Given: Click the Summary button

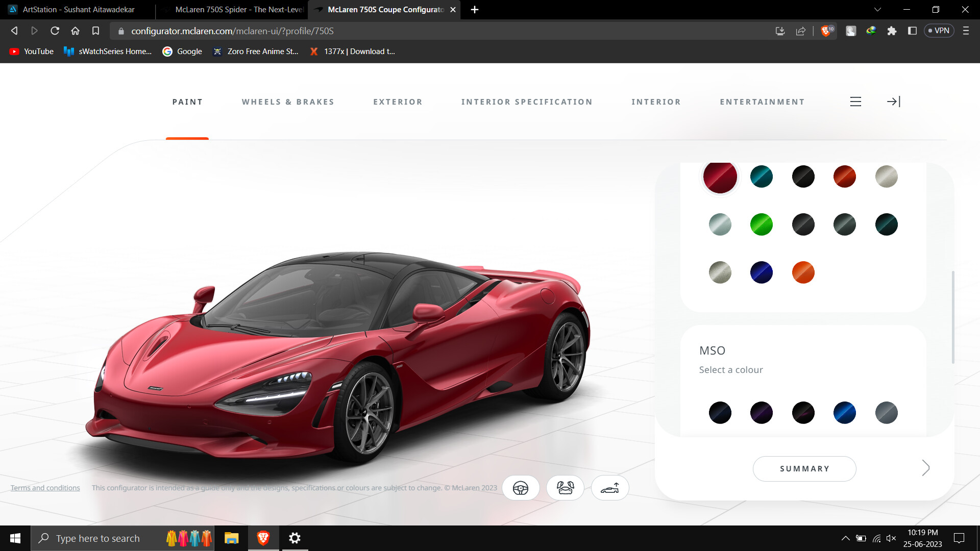Looking at the screenshot, I should (x=804, y=468).
